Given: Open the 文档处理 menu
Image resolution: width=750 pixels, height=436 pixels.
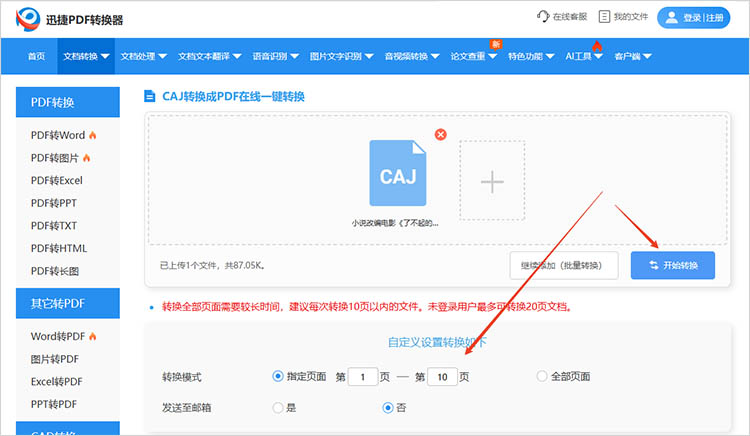Looking at the screenshot, I should coord(143,56).
